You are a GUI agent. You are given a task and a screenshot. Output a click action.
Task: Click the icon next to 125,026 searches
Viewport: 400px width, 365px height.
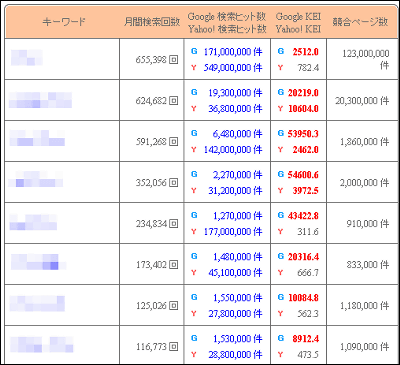(x=173, y=306)
